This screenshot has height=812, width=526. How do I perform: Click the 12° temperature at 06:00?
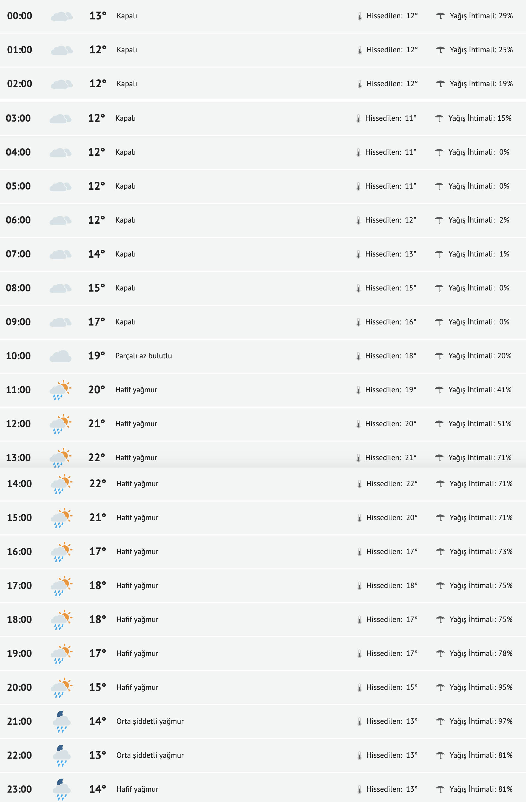[97, 220]
